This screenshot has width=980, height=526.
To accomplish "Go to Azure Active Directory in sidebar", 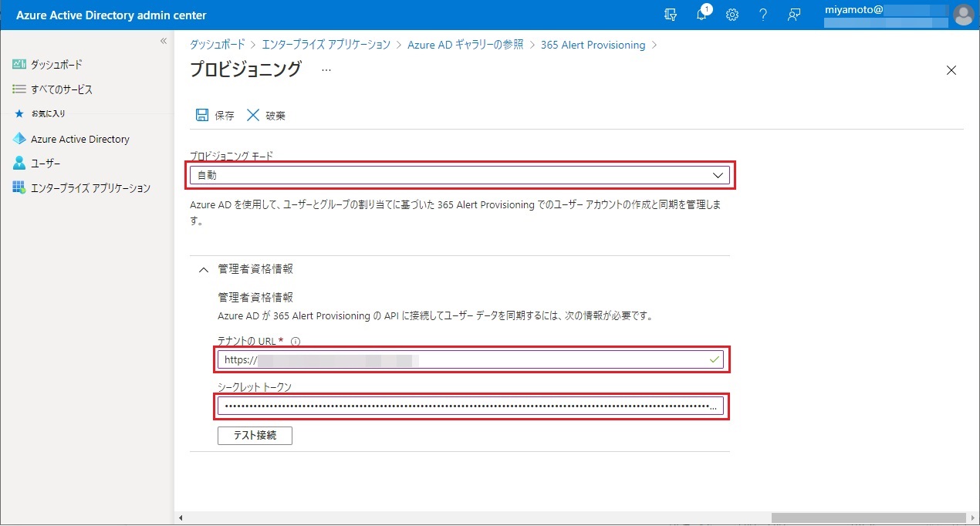I will pos(79,140).
